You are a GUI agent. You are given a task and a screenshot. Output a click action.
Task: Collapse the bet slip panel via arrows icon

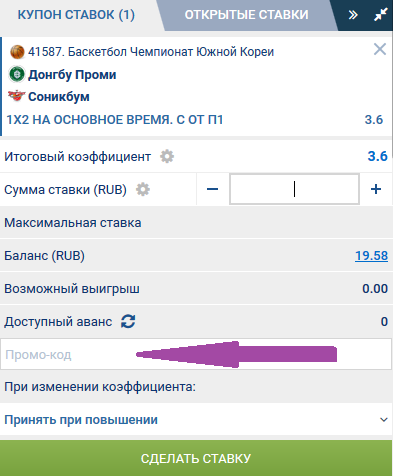tap(380, 15)
